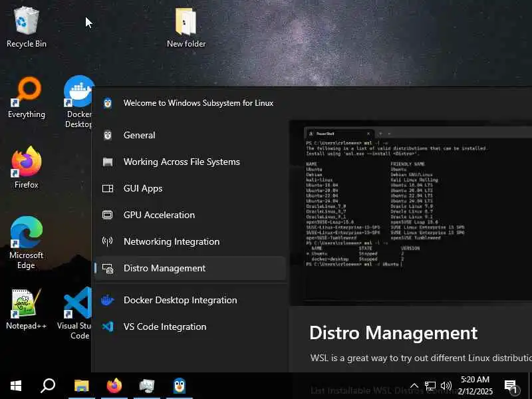532x399 pixels.
Task: Click the penguin icon beside the WSL welcome title
Action: 108,103
